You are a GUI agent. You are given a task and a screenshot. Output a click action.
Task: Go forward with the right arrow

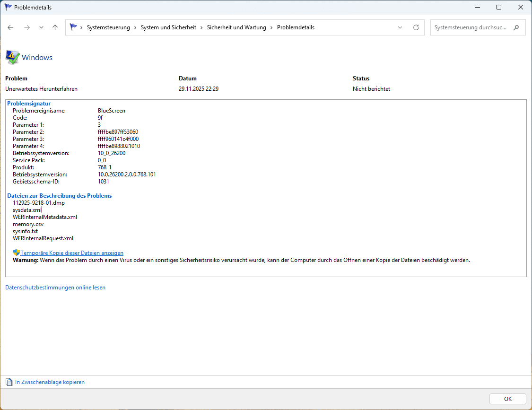27,27
